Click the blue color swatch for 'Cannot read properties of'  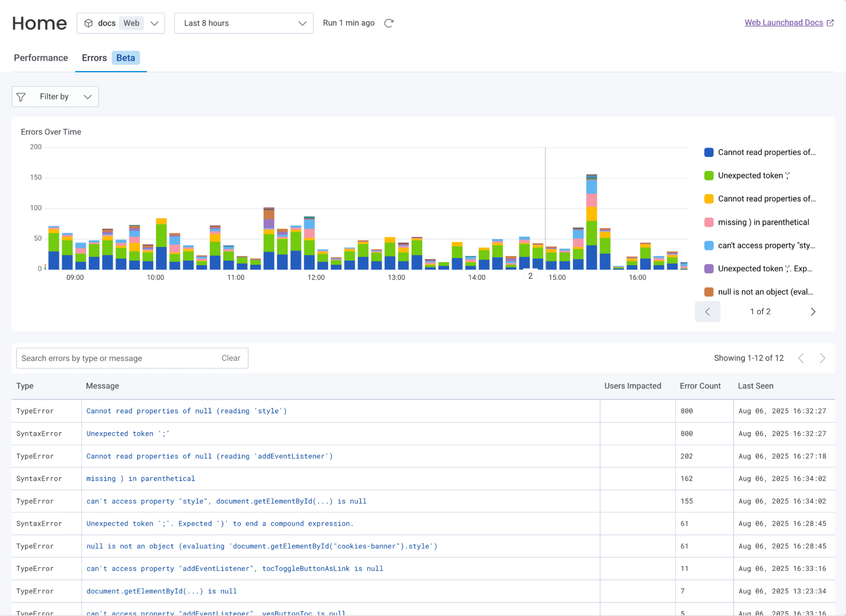[708, 152]
